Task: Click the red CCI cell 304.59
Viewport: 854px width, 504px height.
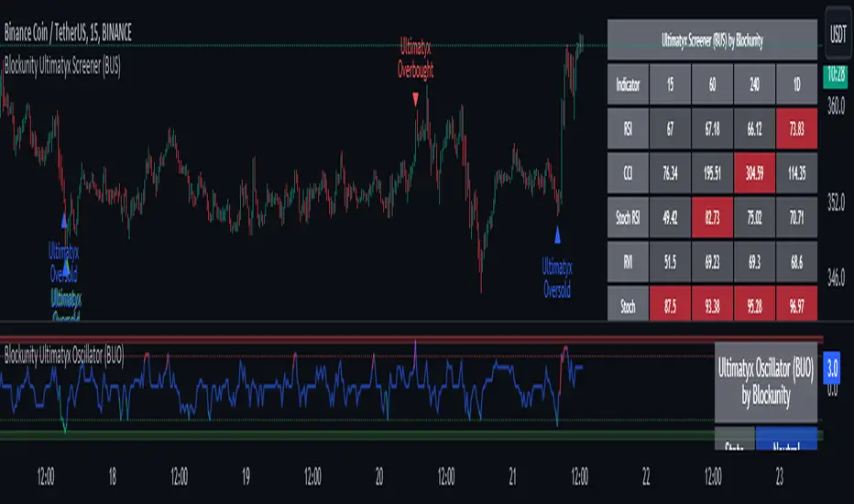Action: tap(754, 173)
